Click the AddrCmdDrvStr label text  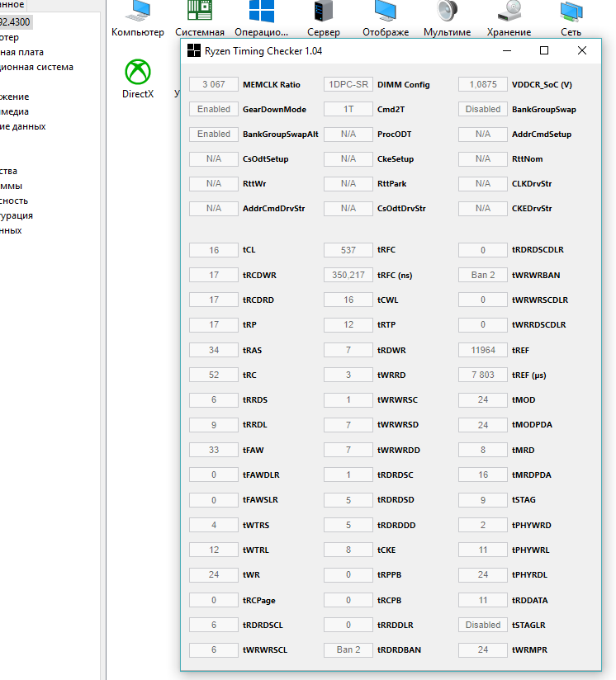(x=273, y=208)
